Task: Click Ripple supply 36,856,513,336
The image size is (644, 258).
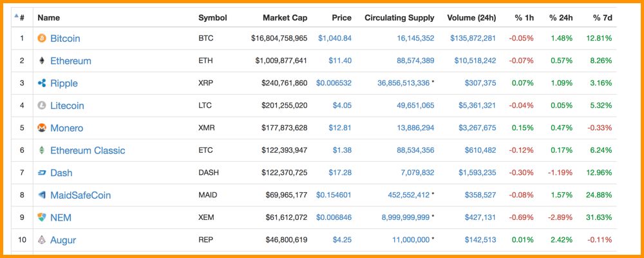Action: [403, 83]
